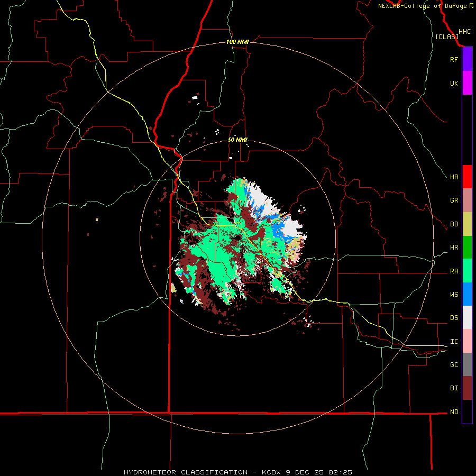
Task: Click the RF legend label
Action: pos(454,59)
